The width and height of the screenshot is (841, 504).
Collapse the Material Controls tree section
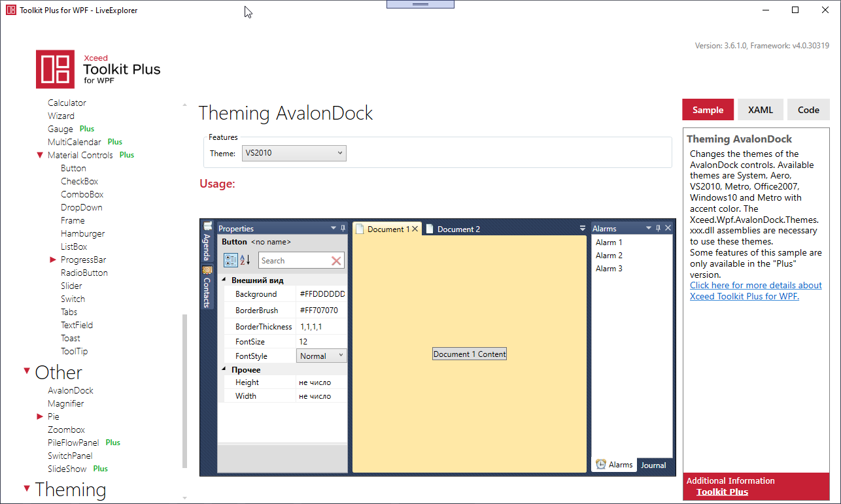pos(41,155)
